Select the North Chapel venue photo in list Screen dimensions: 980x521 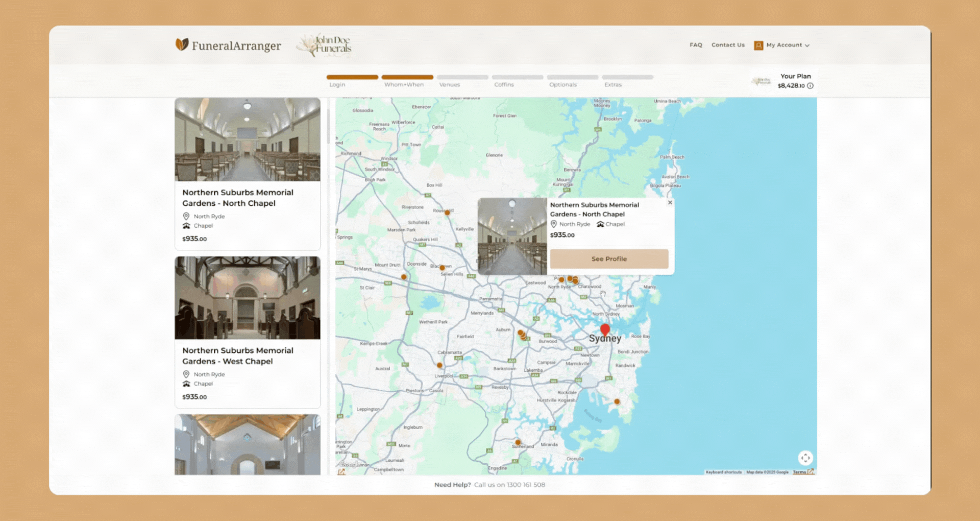[x=248, y=139]
